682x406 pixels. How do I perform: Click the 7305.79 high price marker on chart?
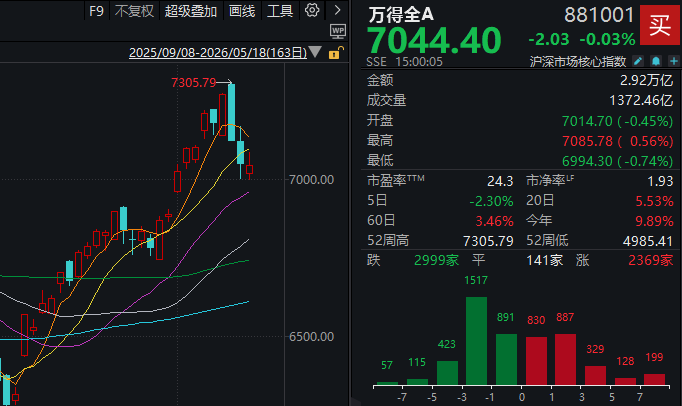click(x=194, y=82)
